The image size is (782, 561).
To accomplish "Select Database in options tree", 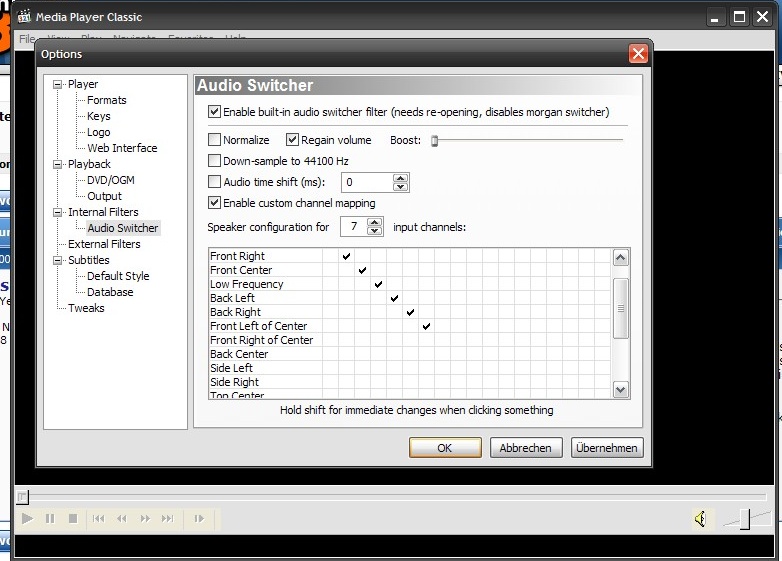I will (x=110, y=292).
